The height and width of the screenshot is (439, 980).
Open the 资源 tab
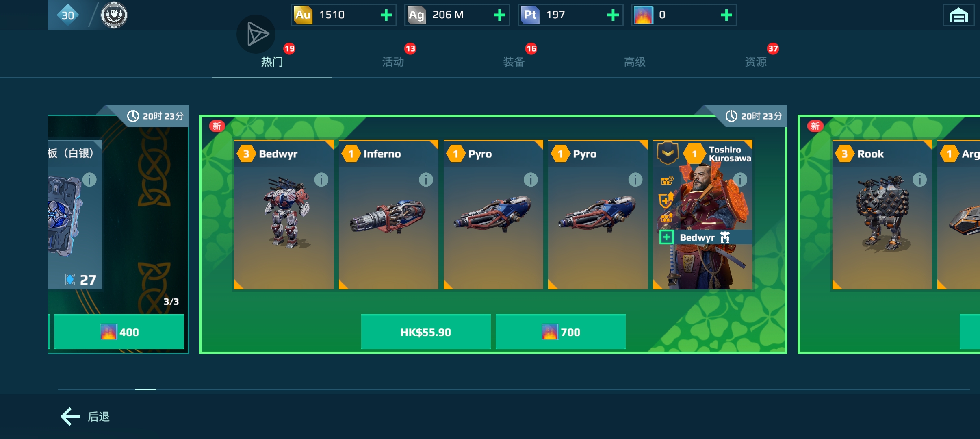[x=756, y=62]
